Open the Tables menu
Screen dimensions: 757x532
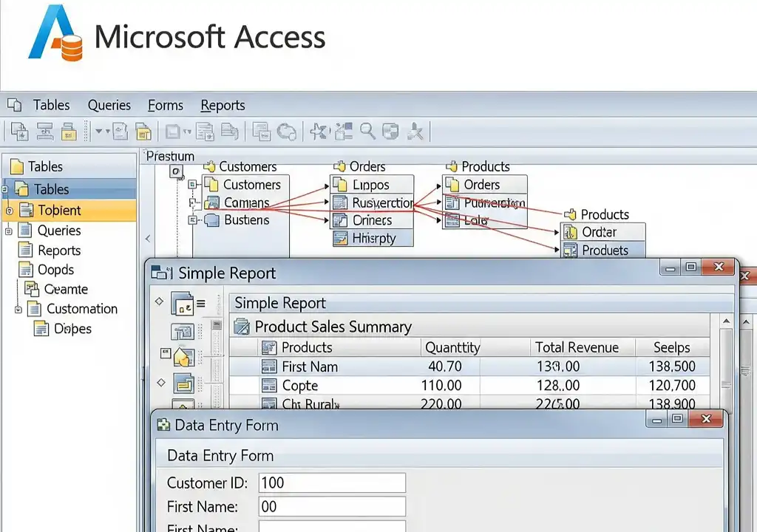click(x=51, y=105)
